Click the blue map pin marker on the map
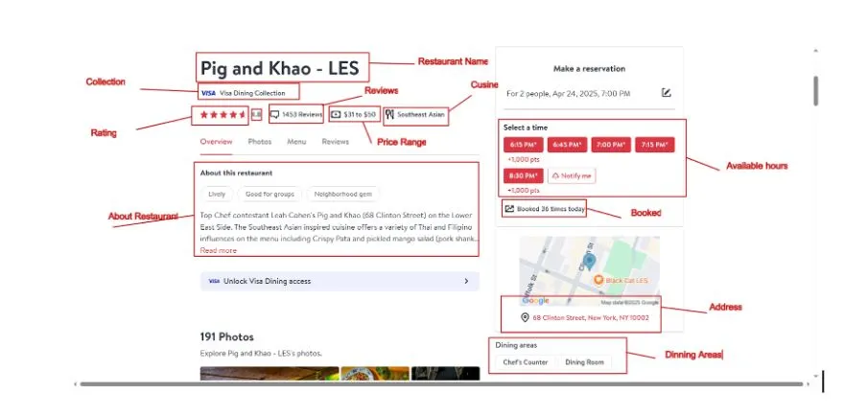Image resolution: width=868 pixels, height=416 pixels. click(590, 262)
